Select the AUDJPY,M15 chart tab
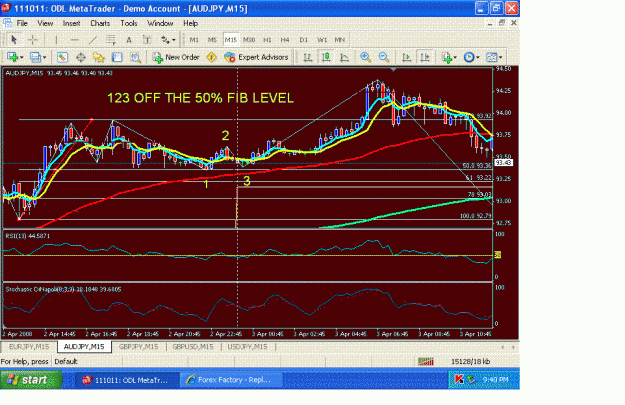Image resolution: width=625 pixels, height=405 pixels. 84,347
